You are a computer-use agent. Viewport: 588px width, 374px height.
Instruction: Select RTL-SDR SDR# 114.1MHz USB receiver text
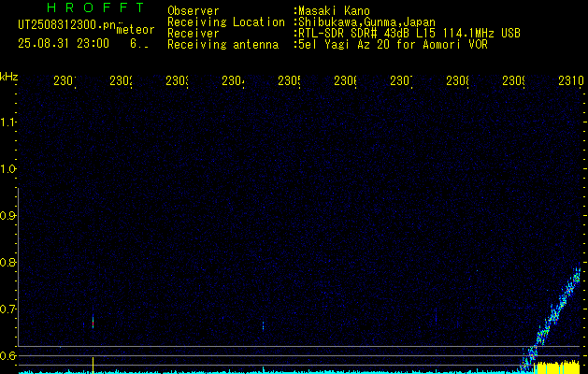pyautogui.click(x=409, y=34)
